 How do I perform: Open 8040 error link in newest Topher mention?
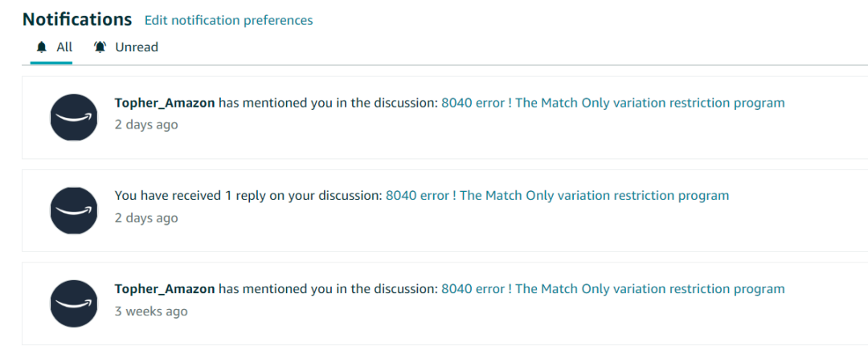(612, 103)
